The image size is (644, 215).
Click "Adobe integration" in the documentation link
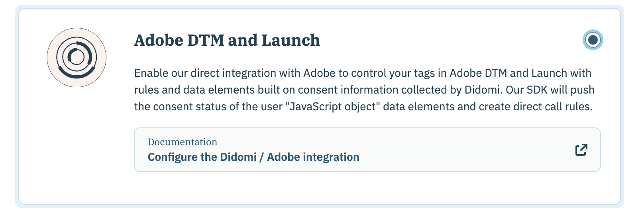tap(313, 157)
